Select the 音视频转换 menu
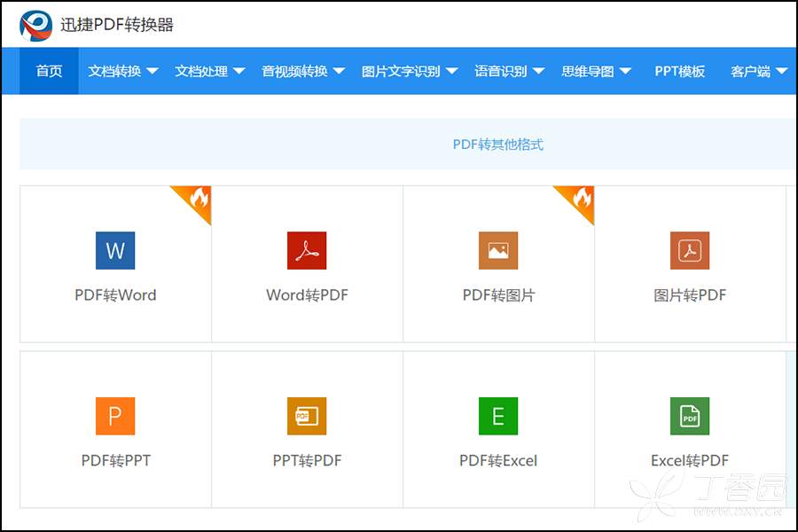Image resolution: width=798 pixels, height=532 pixels. click(x=294, y=71)
